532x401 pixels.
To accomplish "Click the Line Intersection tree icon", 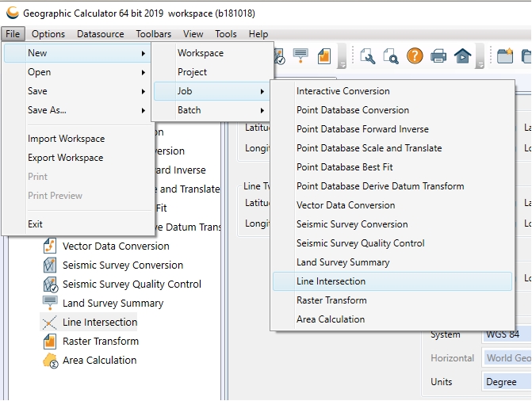I will pos(50,323).
